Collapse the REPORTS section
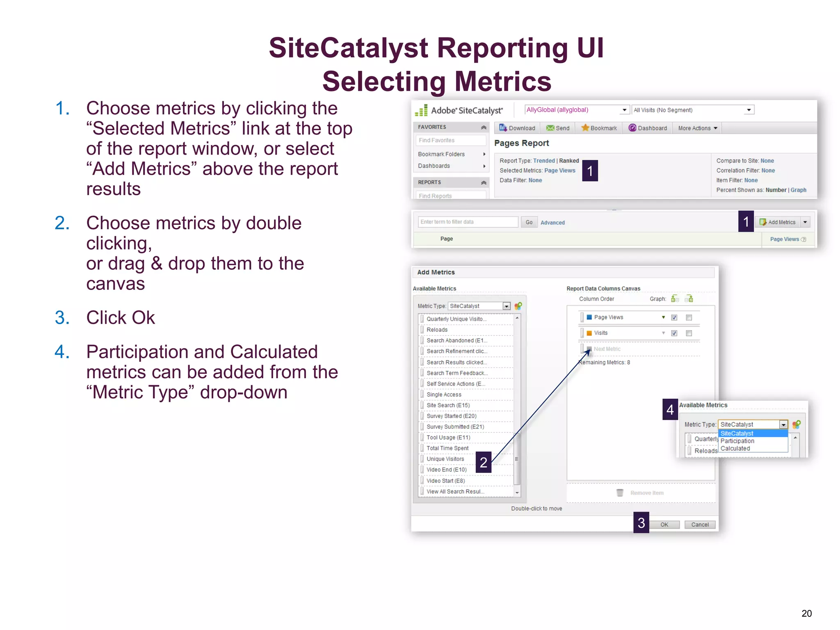 pyautogui.click(x=484, y=183)
